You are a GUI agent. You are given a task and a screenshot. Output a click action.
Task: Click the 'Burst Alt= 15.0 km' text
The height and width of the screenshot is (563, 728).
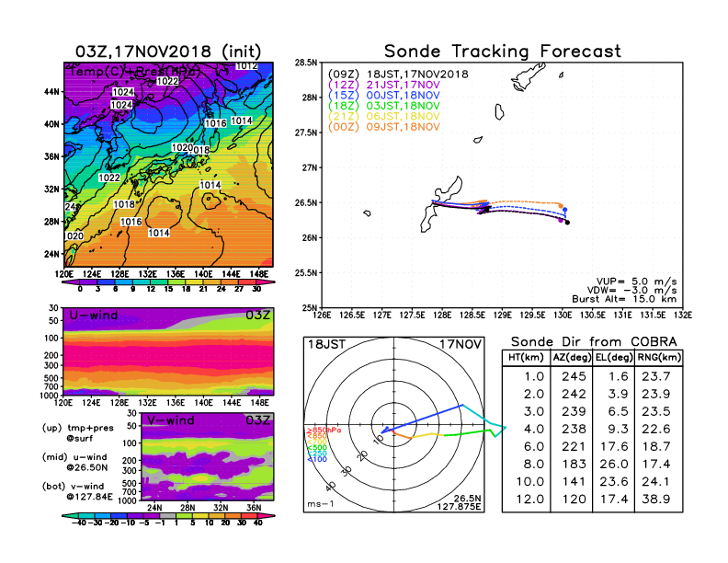(x=624, y=299)
